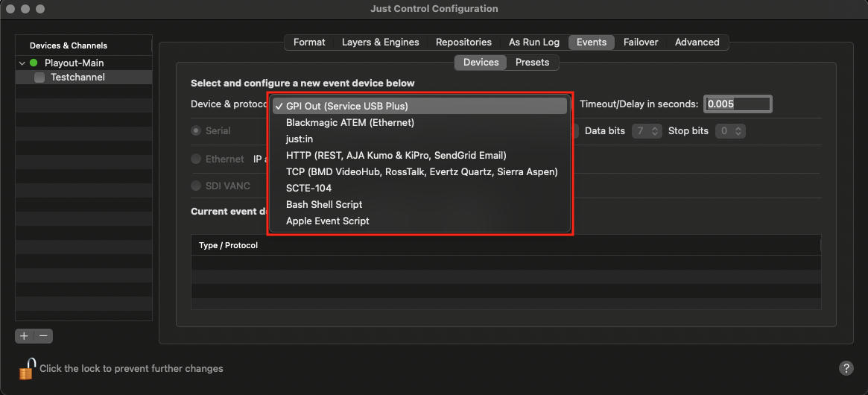Switch to the Layers & Engines tab

[380, 42]
